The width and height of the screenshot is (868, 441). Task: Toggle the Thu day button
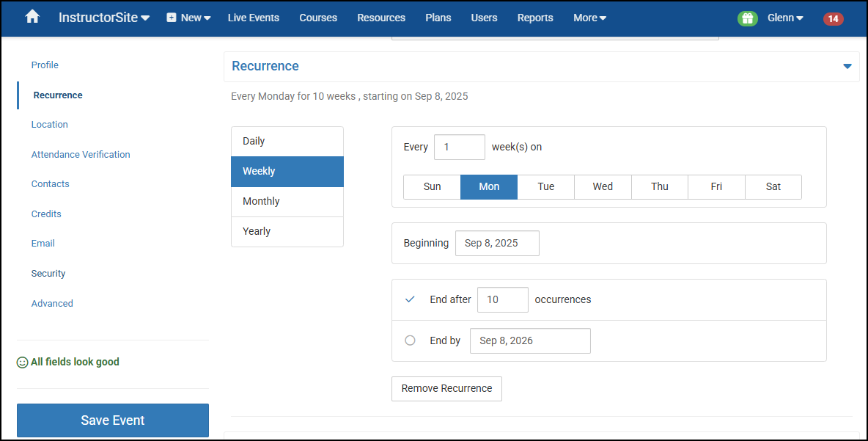660,187
